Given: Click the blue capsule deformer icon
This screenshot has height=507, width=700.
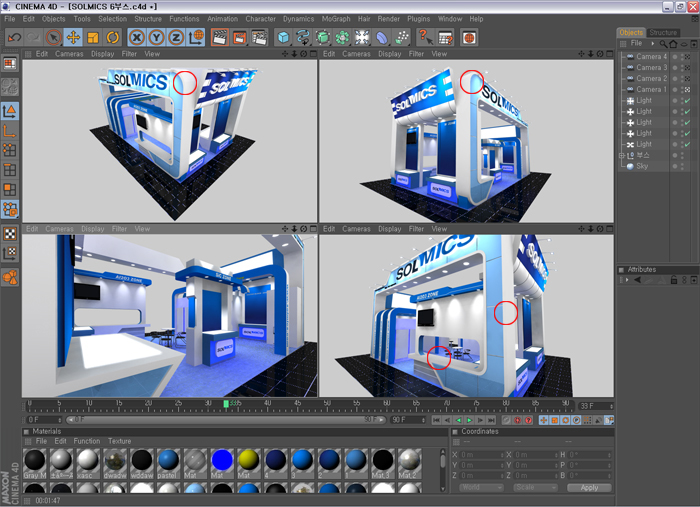Looking at the screenshot, I should pos(381,37).
